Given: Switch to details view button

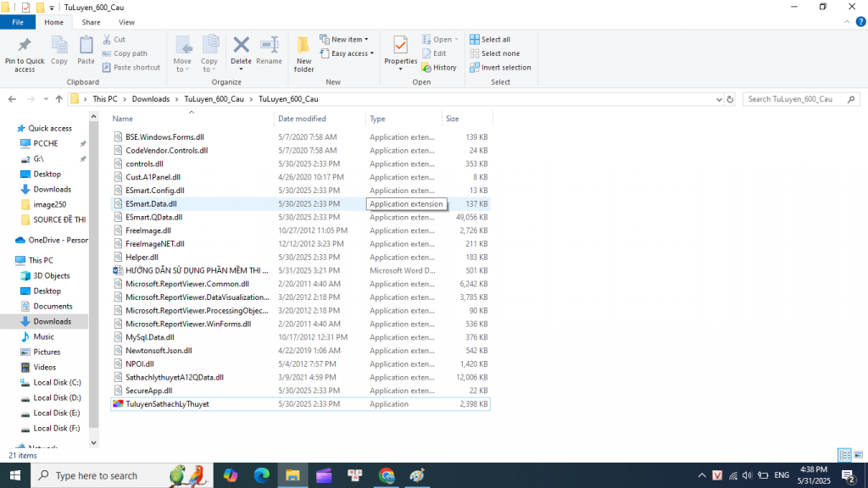Looking at the screenshot, I should pos(845,455).
